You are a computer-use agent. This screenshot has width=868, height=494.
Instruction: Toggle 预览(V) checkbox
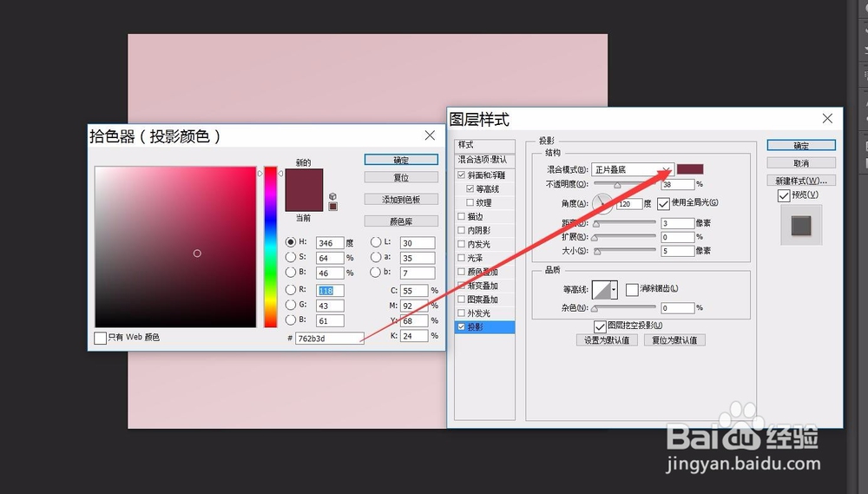click(x=783, y=195)
